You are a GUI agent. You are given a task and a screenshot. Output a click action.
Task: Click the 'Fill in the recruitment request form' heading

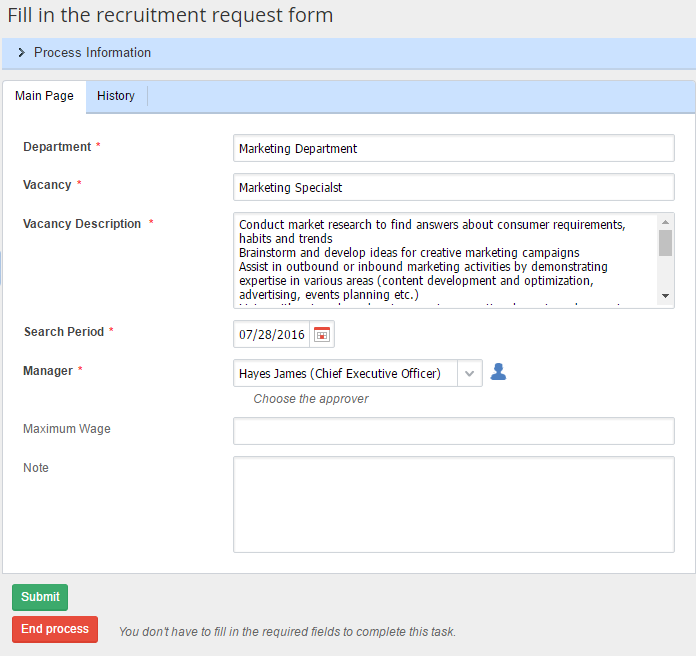[170, 15]
